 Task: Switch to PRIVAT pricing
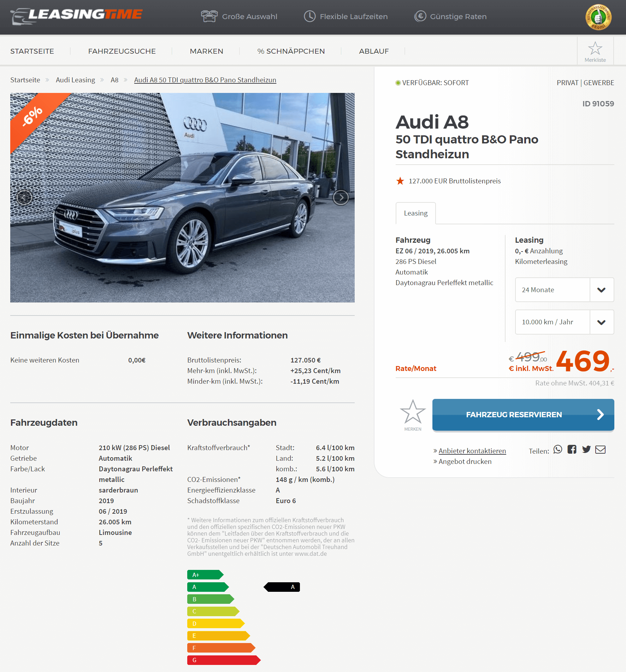[x=567, y=83]
